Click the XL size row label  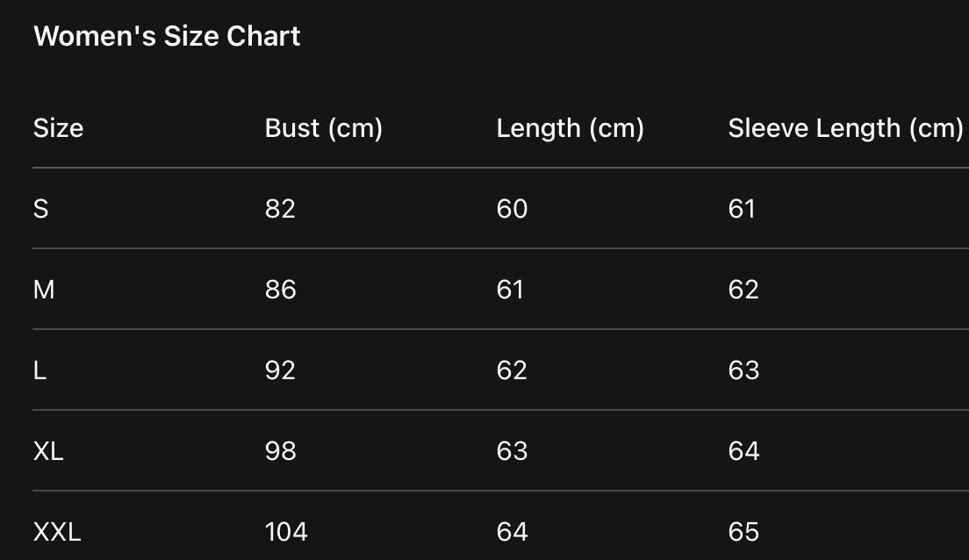48,451
